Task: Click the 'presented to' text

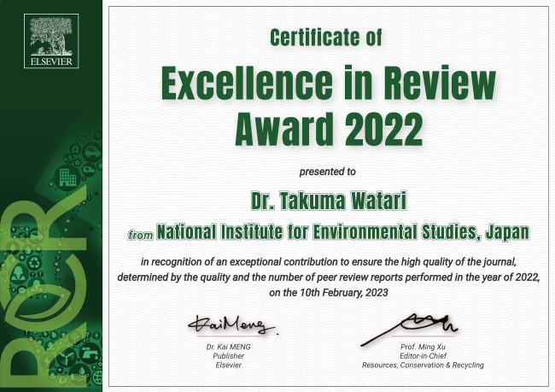Action: click(328, 171)
